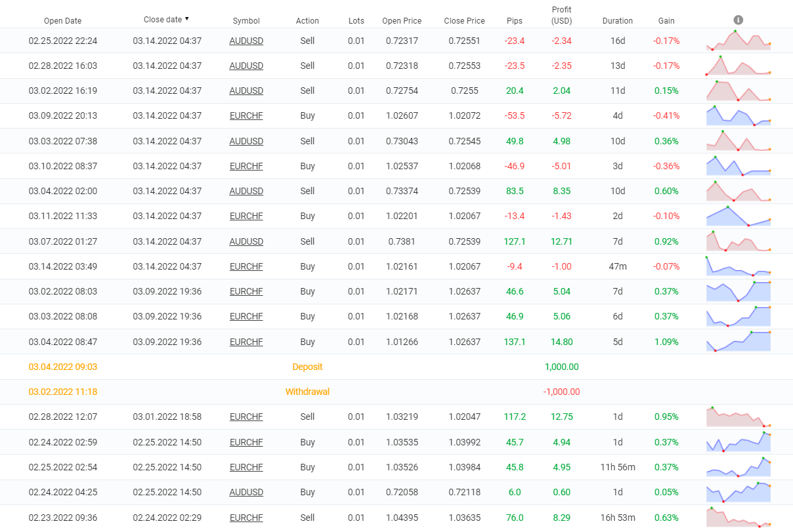Sort trades by the Symbol column
The image size is (793, 532).
[x=246, y=20]
